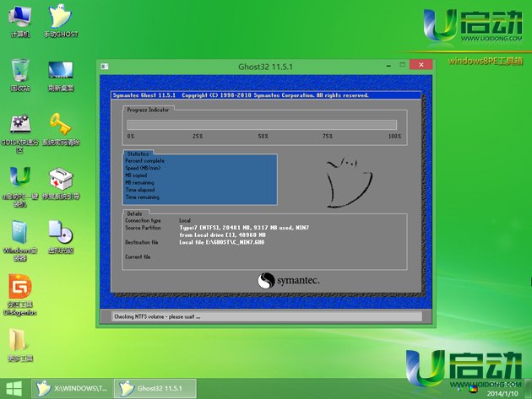
Task: Click the 'Type:7 [NTFS], 20481 MB' source line
Action: (244, 228)
